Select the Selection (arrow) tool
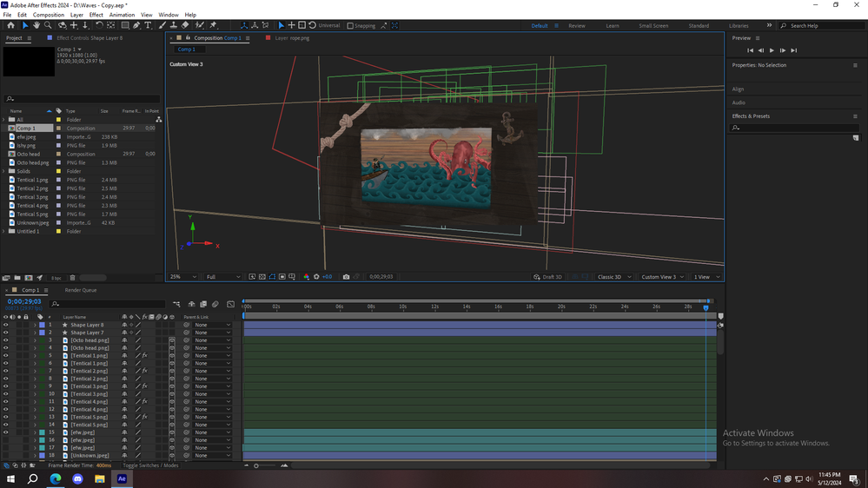The image size is (868, 488). [x=25, y=25]
